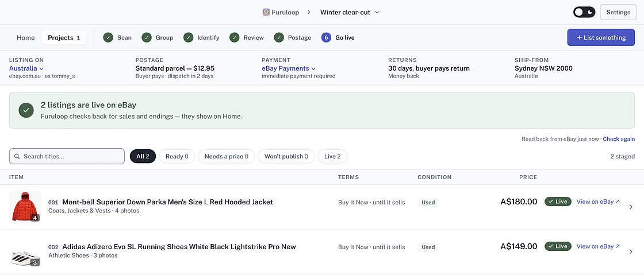This screenshot has width=644, height=279.
Task: Open the Scan step
Action: pos(117,38)
